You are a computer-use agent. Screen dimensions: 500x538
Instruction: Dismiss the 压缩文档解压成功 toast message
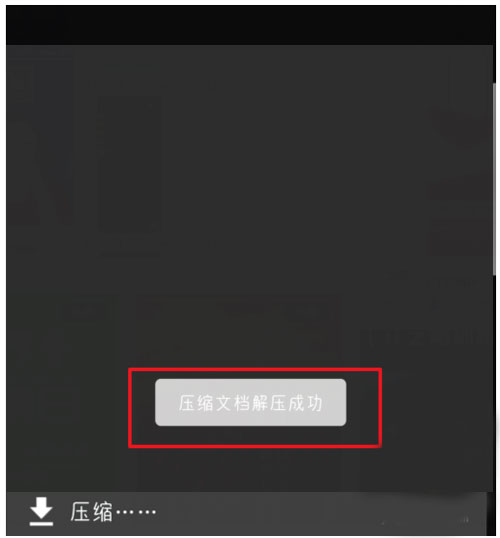pyautogui.click(x=251, y=402)
